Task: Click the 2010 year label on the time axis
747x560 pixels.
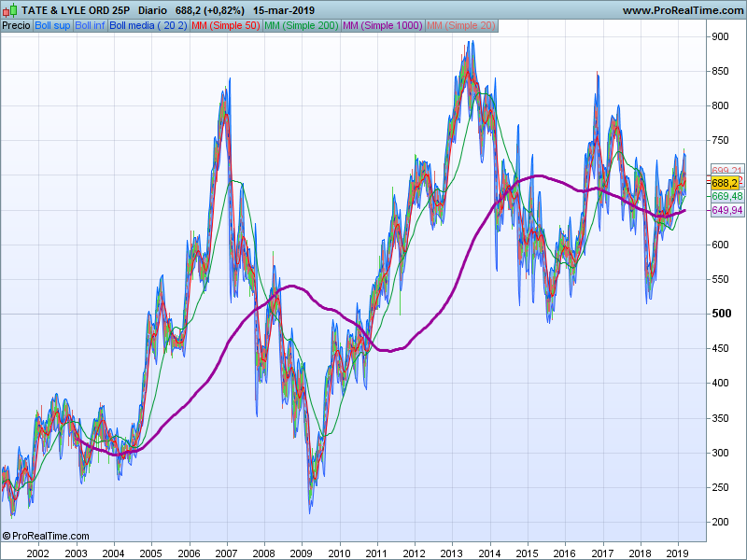Action: [339, 553]
